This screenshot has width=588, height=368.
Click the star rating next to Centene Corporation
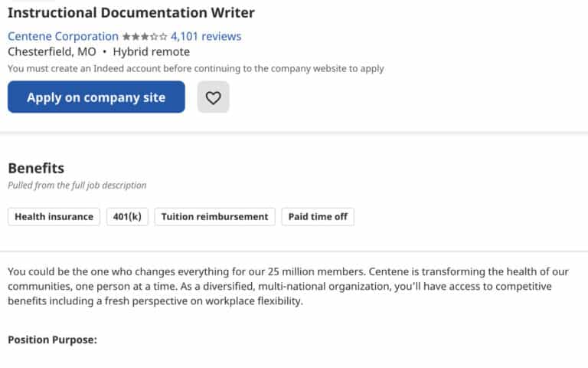point(145,37)
